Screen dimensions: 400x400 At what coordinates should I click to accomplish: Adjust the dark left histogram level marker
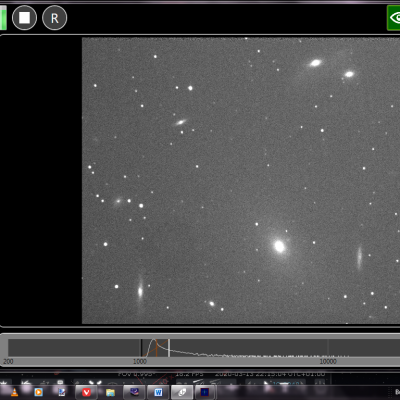pyautogui.click(x=141, y=348)
